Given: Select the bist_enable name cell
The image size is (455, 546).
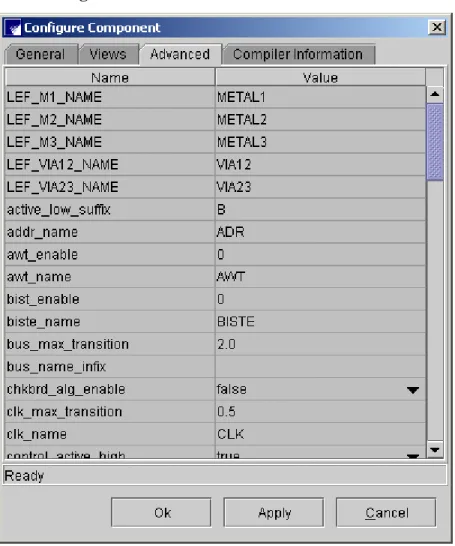Looking at the screenshot, I should (110, 299).
